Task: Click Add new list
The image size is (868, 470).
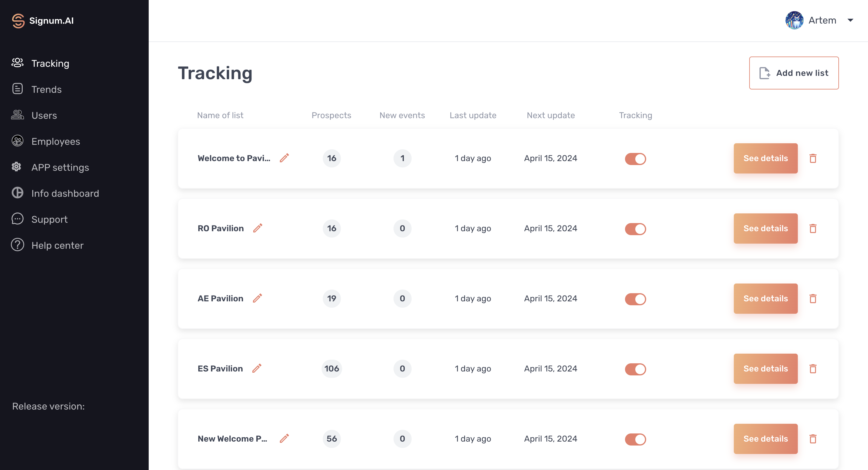Action: [794, 73]
